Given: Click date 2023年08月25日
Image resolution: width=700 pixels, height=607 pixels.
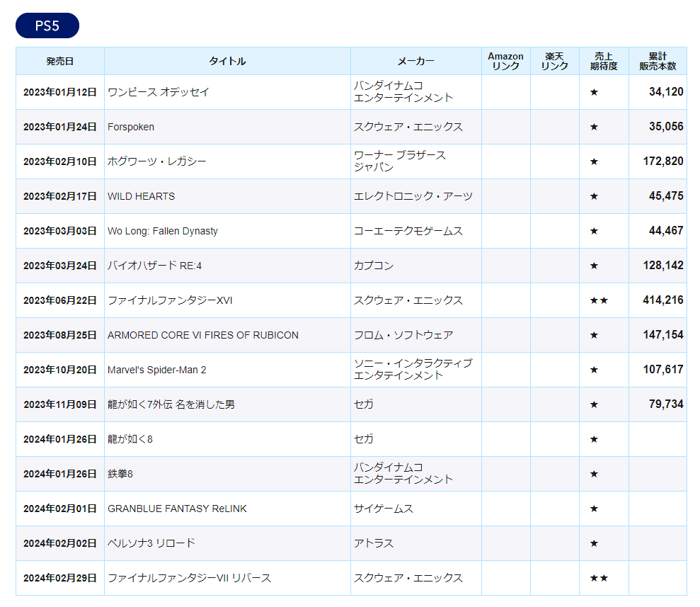Looking at the screenshot, I should coord(60,335).
